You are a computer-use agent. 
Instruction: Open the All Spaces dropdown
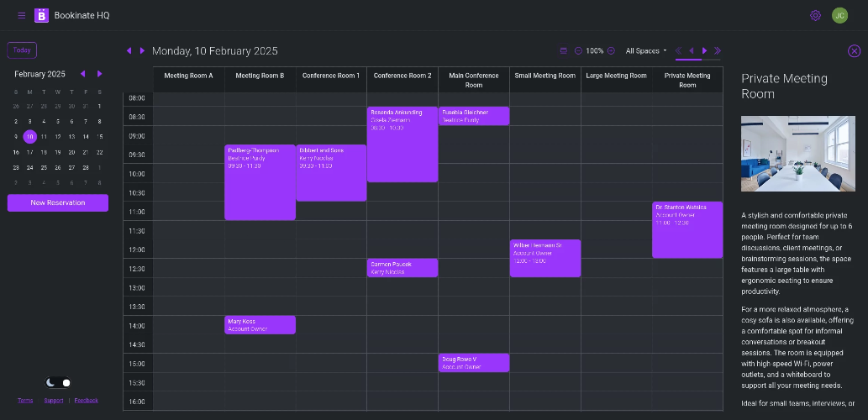646,51
